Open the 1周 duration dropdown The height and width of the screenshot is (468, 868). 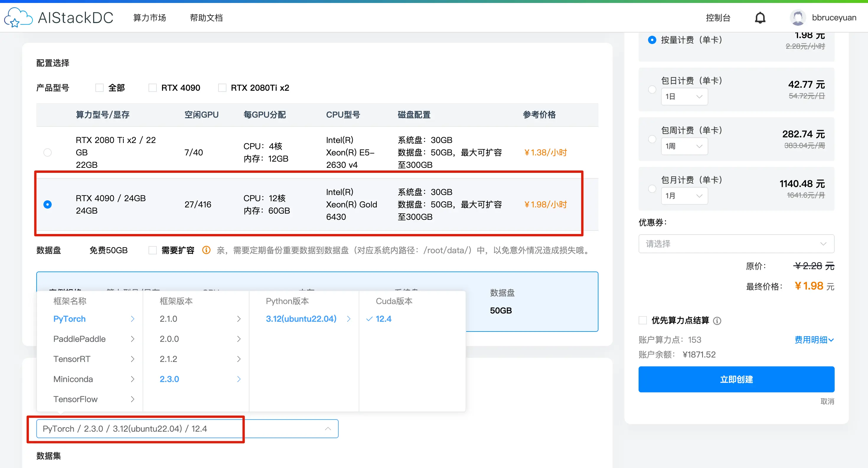pyautogui.click(x=684, y=146)
